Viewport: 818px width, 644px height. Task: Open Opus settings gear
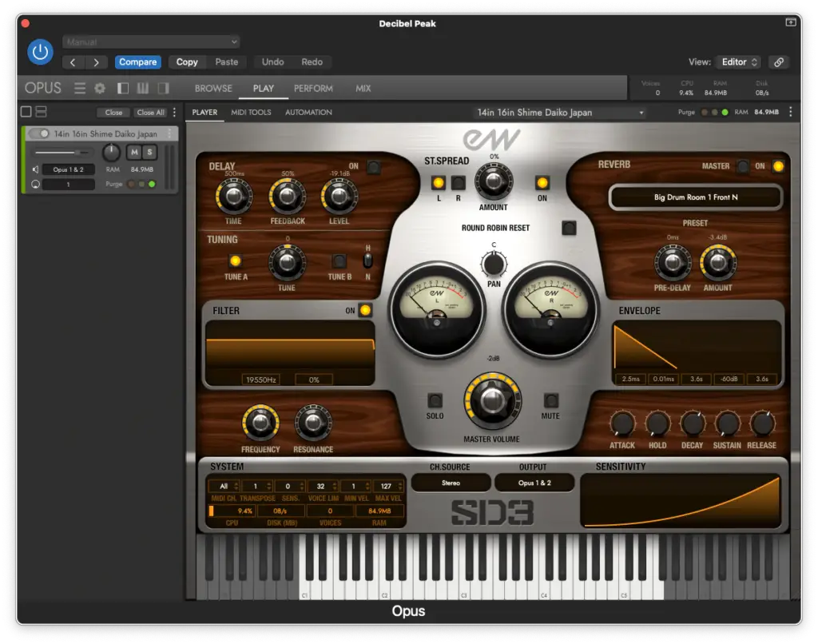[100, 88]
